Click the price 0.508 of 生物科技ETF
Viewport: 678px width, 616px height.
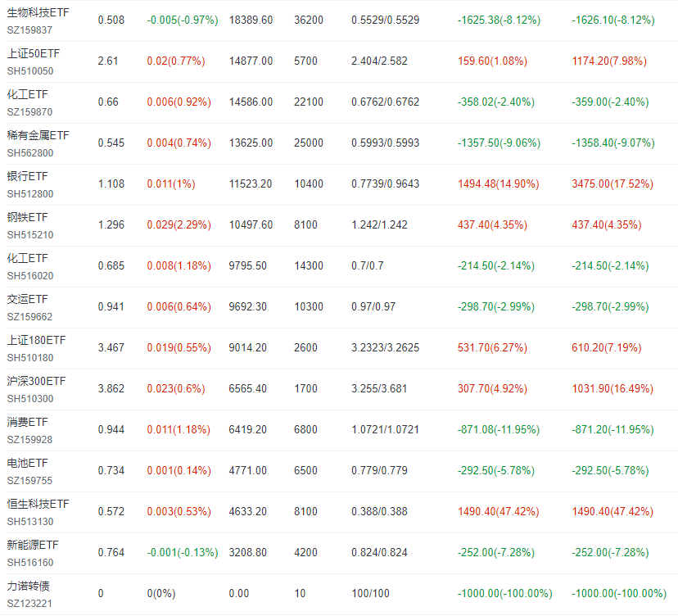point(111,20)
